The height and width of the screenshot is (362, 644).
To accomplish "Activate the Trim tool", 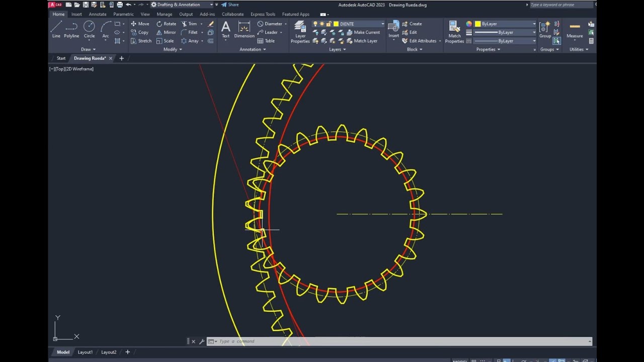I will 189,24.
